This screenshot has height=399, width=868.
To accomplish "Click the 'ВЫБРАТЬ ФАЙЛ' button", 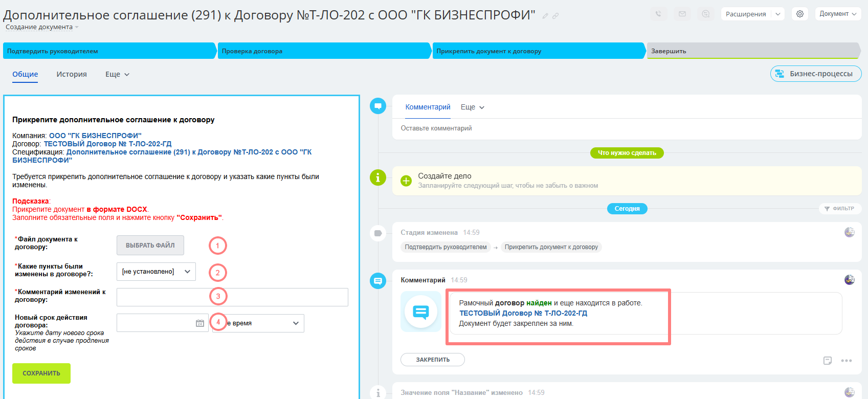I will pos(150,246).
